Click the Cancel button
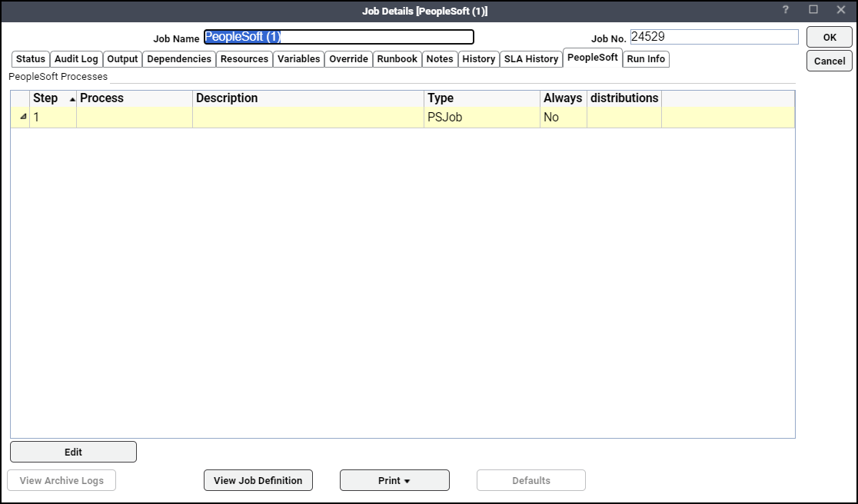Screen dimensions: 858x504 coord(830,61)
